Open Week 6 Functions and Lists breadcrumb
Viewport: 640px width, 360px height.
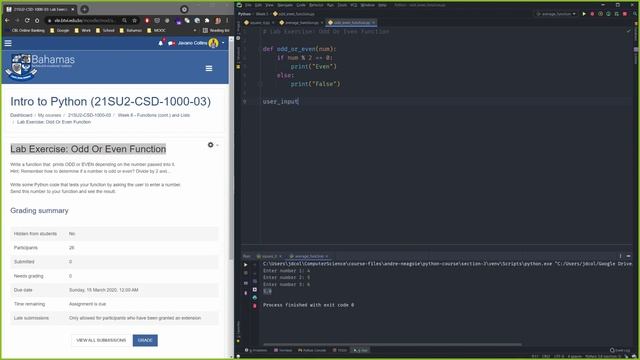click(x=154, y=115)
